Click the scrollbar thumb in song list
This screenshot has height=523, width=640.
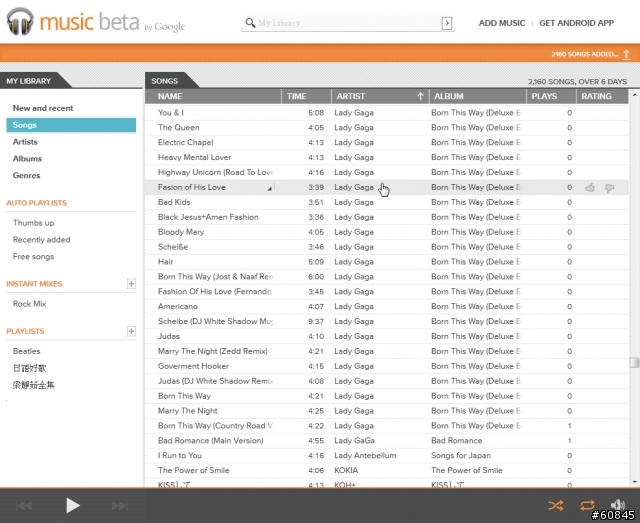tap(634, 363)
